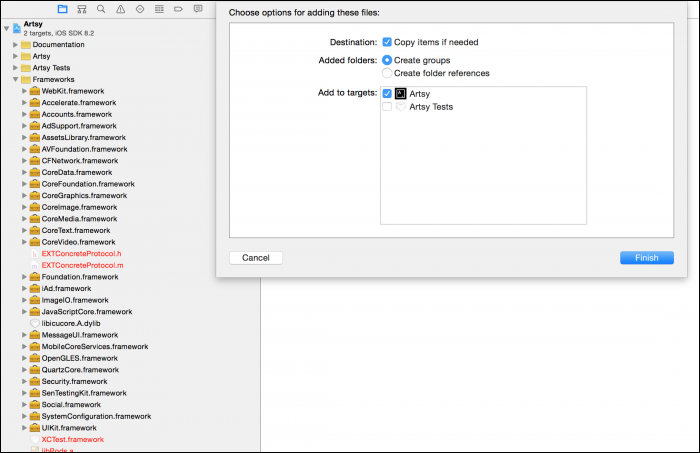Screen dimensions: 700x453
Task: Select Create folder references option
Action: tap(387, 73)
